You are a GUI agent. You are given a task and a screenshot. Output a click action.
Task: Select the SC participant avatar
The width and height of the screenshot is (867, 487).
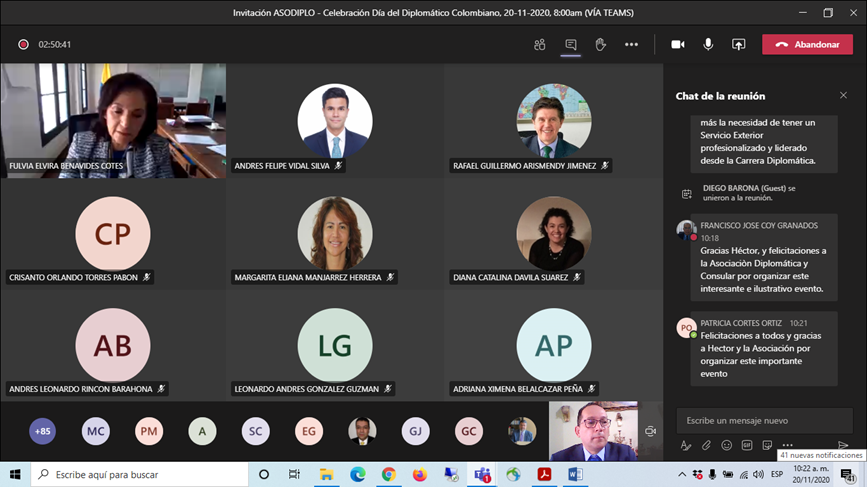255,431
